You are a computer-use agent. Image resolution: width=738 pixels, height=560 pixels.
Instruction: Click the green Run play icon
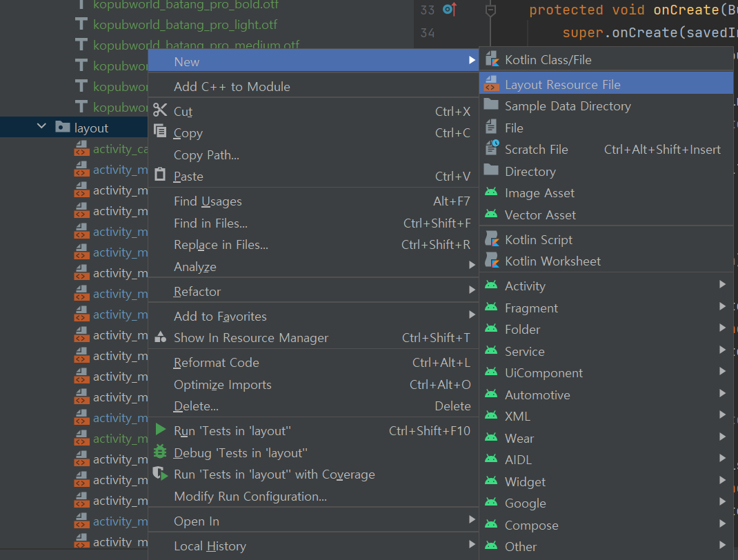point(161,429)
